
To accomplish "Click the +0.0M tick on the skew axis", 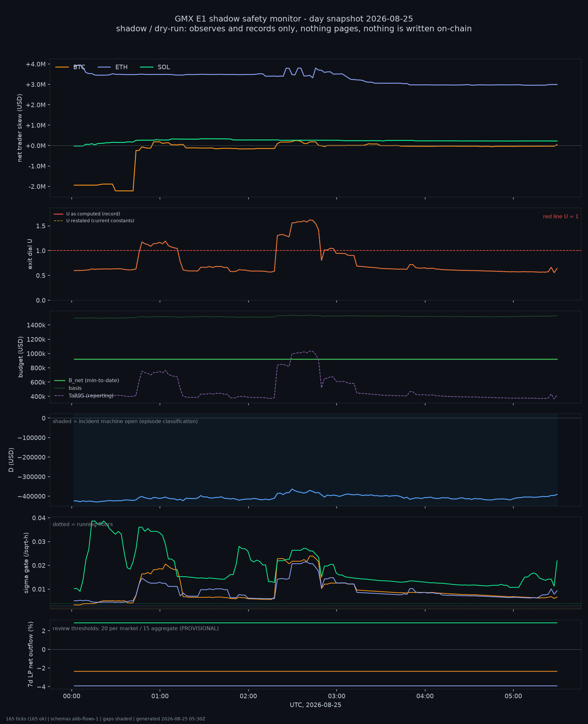I will pyautogui.click(x=36, y=146).
